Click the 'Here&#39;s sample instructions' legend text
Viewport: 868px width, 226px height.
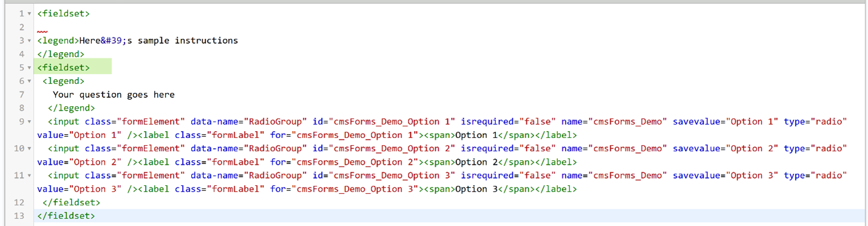click(158, 41)
